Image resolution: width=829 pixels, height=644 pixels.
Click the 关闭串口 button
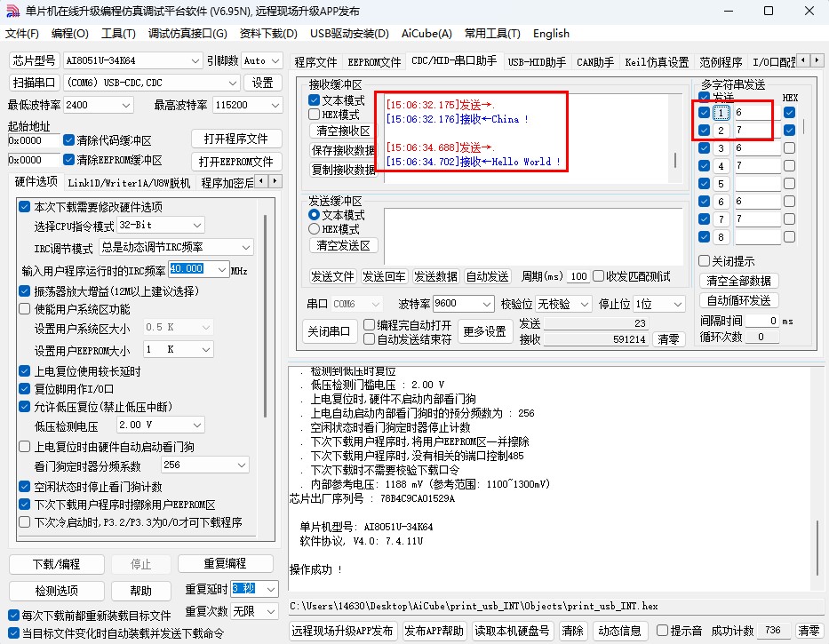[x=329, y=331]
